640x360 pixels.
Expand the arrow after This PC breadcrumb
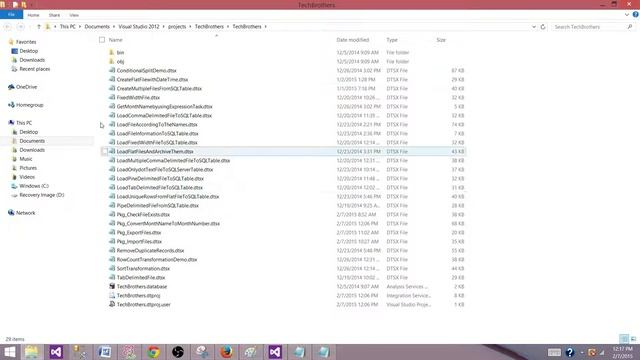coord(80,27)
